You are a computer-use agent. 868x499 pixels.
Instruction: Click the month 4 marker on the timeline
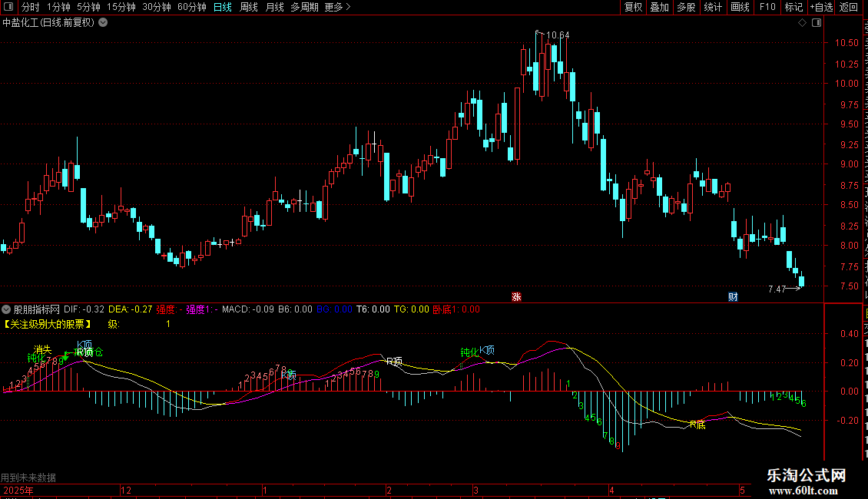click(x=611, y=491)
